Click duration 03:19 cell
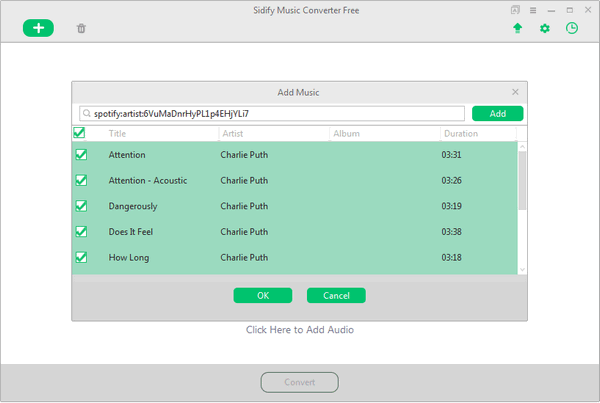The width and height of the screenshot is (600, 403). click(451, 206)
